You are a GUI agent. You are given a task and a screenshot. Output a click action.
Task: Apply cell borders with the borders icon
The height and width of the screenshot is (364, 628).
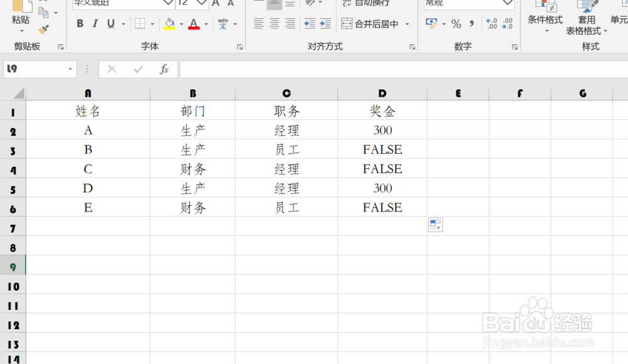click(140, 24)
